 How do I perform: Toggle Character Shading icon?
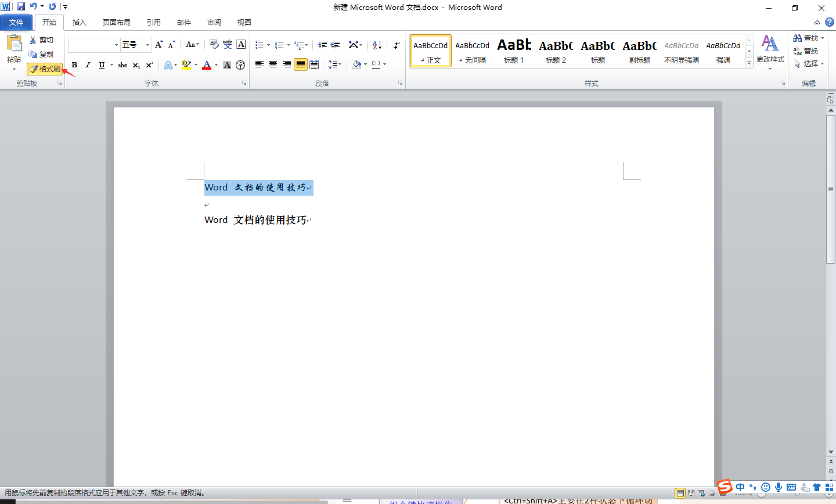[x=227, y=65]
